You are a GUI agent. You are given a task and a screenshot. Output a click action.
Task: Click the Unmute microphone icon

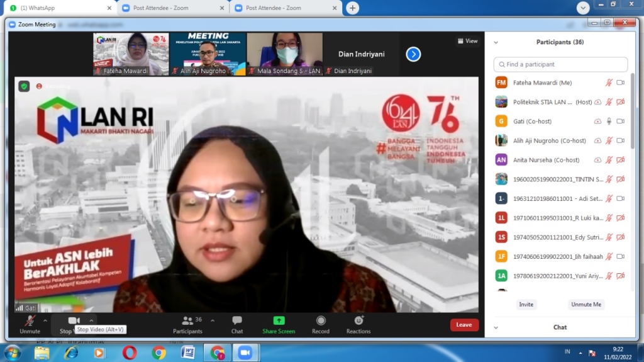point(30,321)
